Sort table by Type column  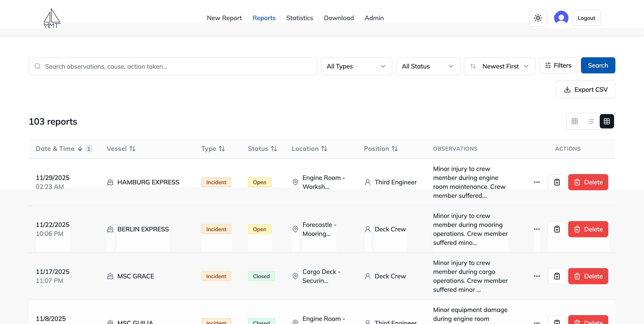(213, 149)
